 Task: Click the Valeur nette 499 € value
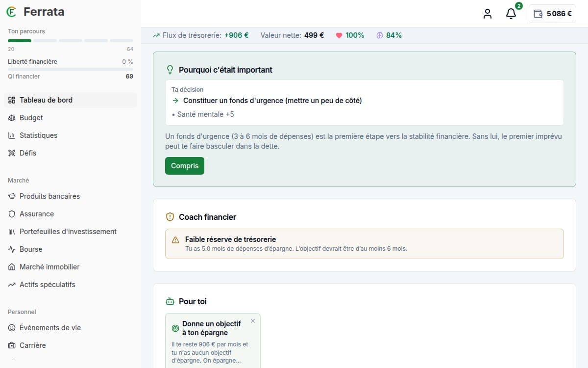pos(314,35)
